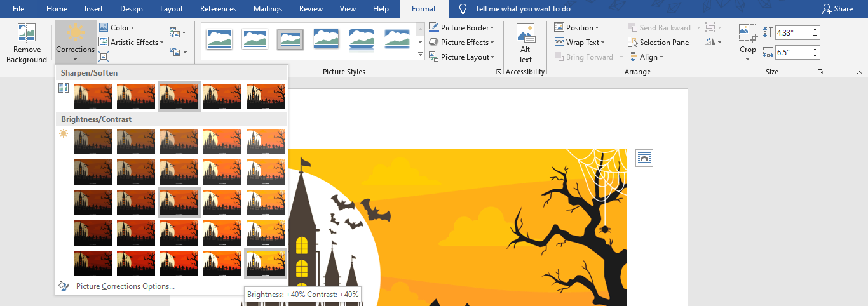Choose the highlighted middle Sharpen/Soften preset

coord(179,96)
